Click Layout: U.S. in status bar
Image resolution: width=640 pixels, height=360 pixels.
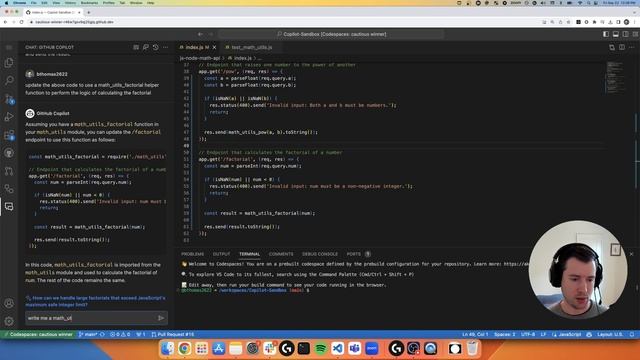[x=610, y=334]
